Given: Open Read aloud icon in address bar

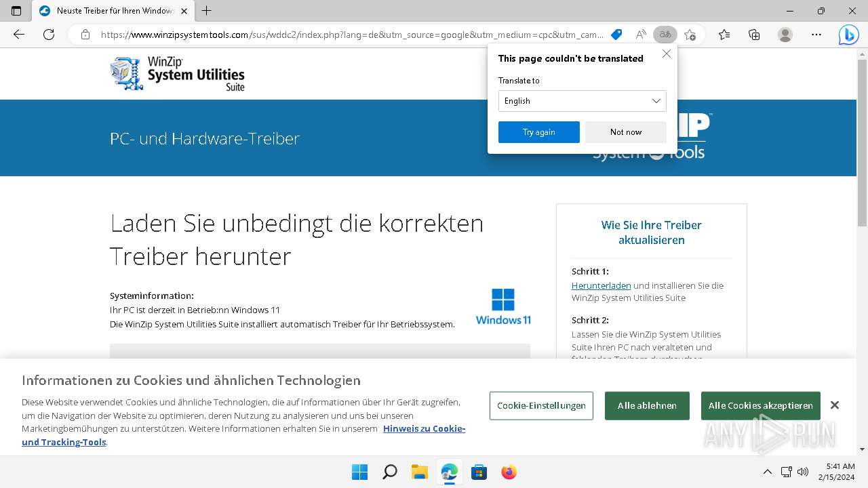Looking at the screenshot, I should [x=641, y=35].
